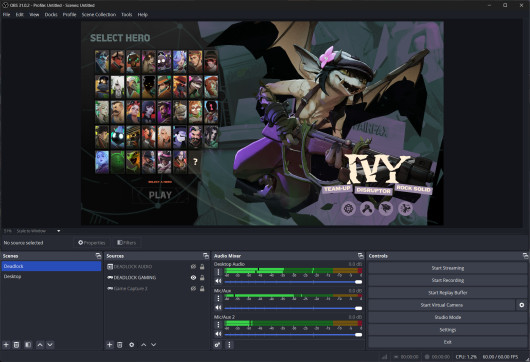Show the Game Capture 3 source

click(x=193, y=289)
